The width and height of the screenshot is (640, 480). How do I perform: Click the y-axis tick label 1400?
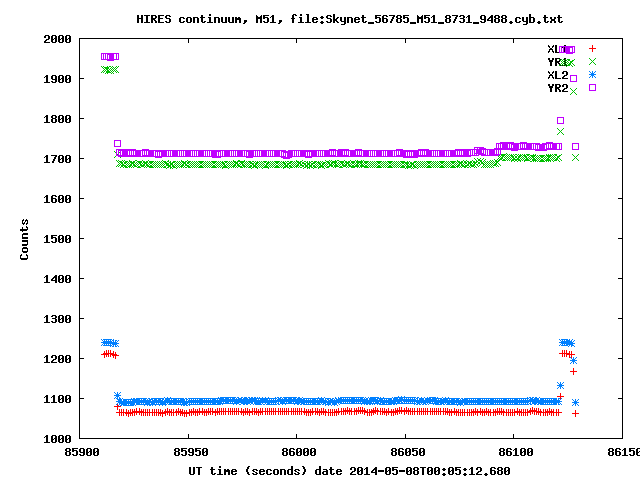tap(57, 279)
